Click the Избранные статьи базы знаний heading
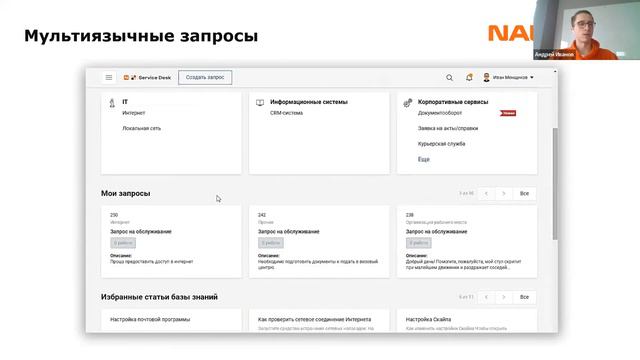The height and width of the screenshot is (360, 640). coord(159,297)
